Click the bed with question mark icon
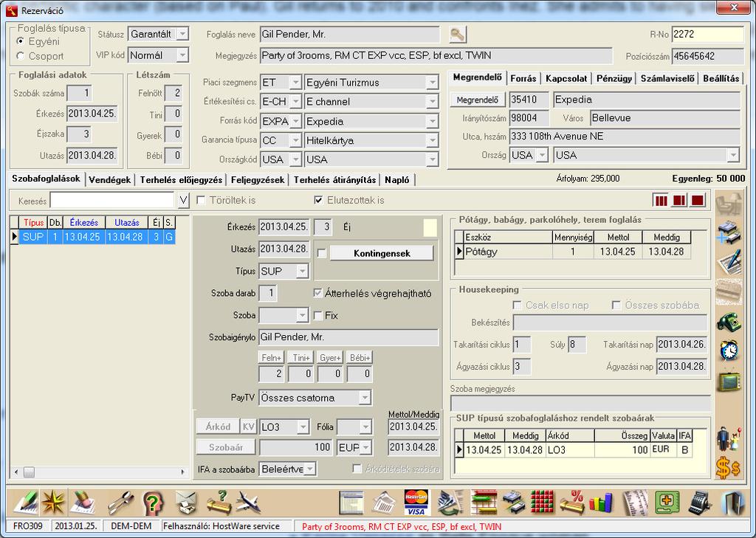Viewport: 756px width, 538px height. click(x=219, y=503)
